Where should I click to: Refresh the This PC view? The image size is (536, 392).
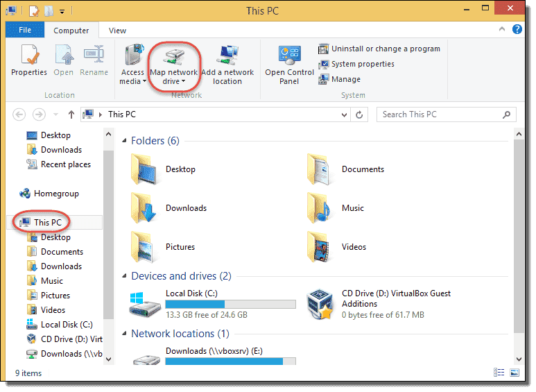pyautogui.click(x=359, y=114)
